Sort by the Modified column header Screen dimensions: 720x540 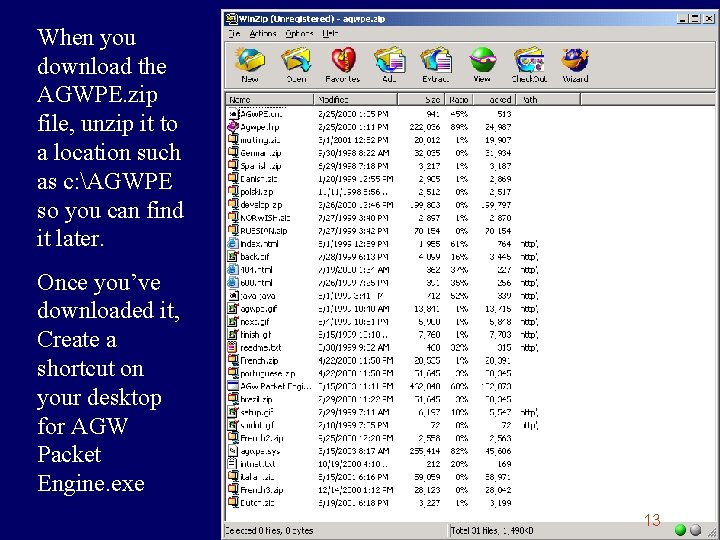click(x=355, y=99)
